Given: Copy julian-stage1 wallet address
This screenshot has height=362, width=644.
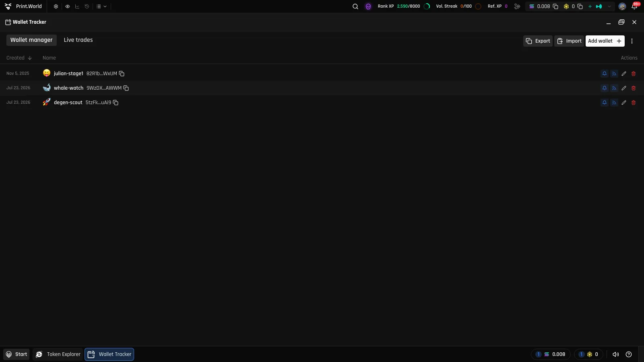Looking at the screenshot, I should [x=122, y=74].
